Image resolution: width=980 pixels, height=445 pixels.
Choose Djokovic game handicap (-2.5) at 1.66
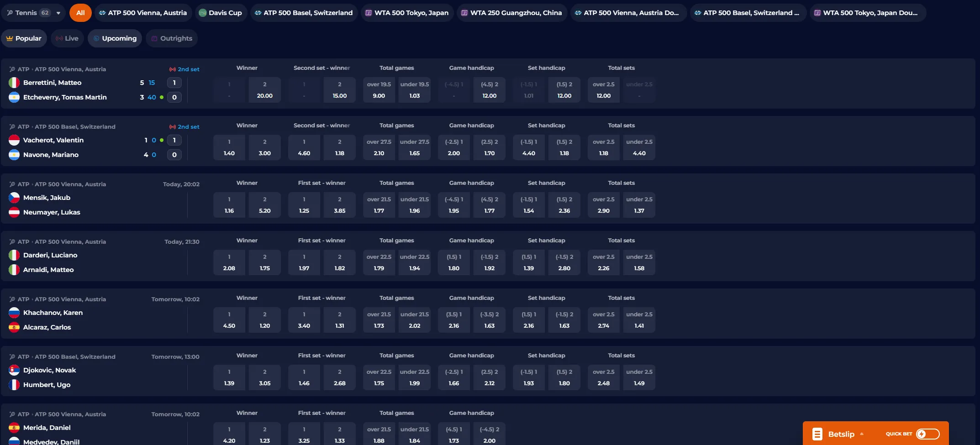click(x=454, y=377)
